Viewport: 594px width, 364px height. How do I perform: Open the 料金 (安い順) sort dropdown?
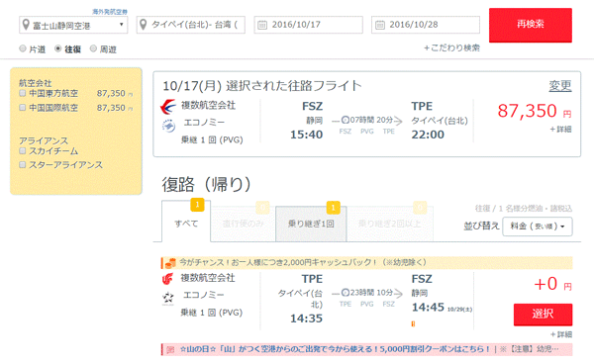(538, 227)
